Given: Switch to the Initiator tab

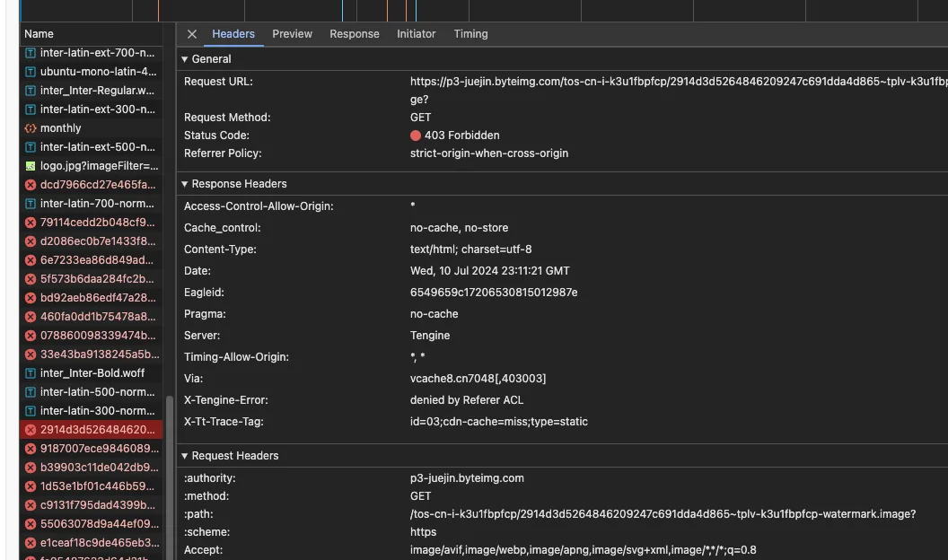Looking at the screenshot, I should (416, 34).
